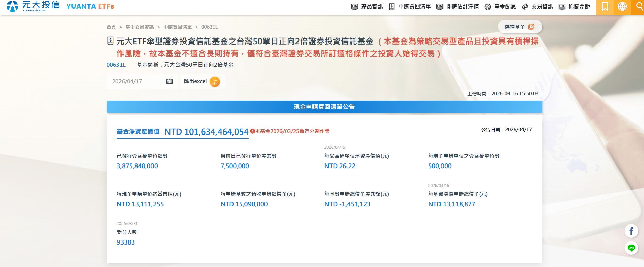The width and height of the screenshot is (644, 267).
Task: Click the red split notice warning icon
Action: pyautogui.click(x=252, y=131)
